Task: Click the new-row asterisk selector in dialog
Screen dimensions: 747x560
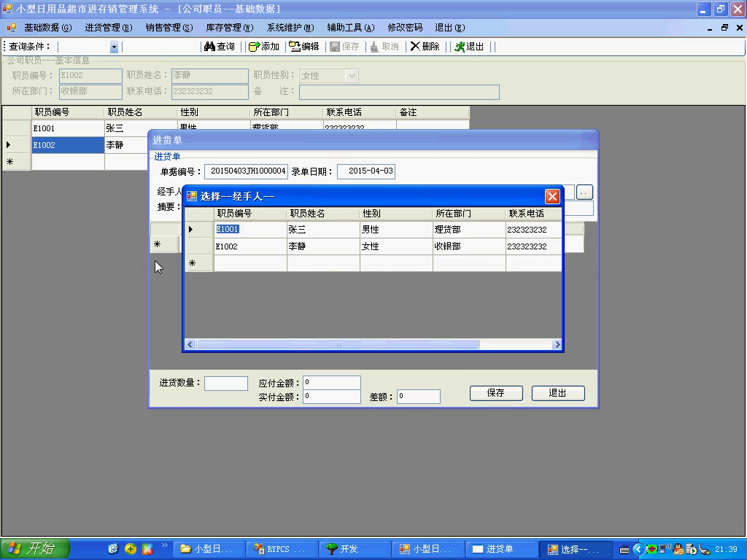Action: tap(199, 263)
